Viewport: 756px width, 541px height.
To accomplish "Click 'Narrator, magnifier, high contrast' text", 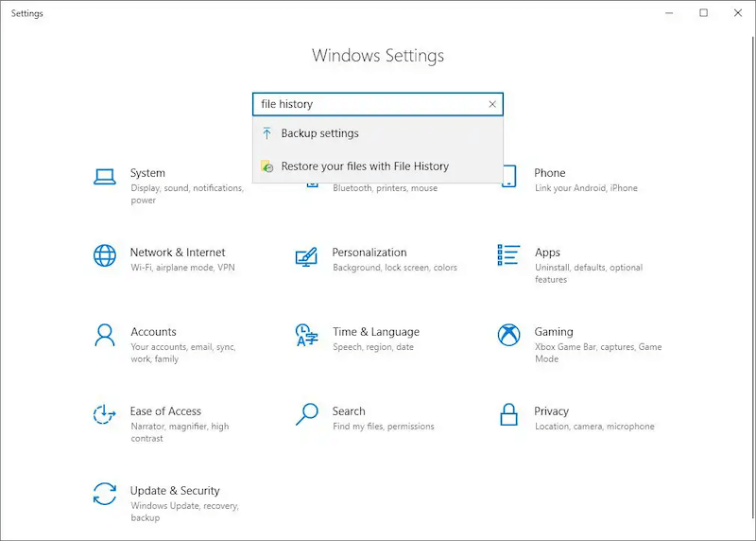I will point(180,432).
